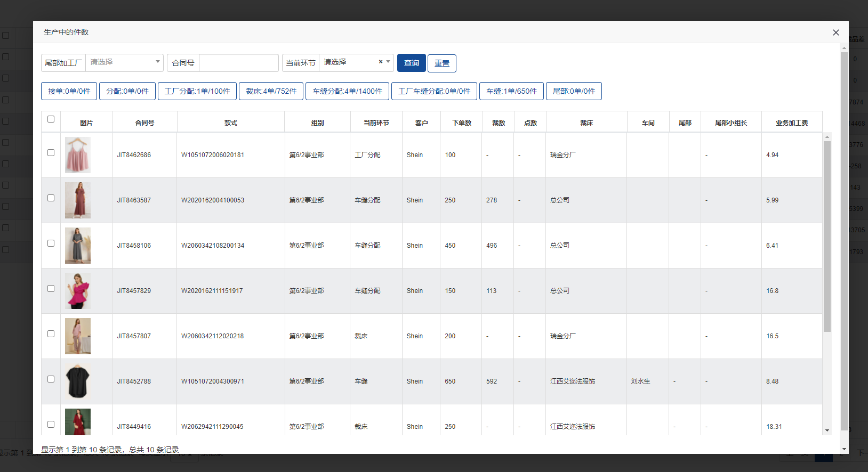Select the 车缝分配:4单/1400件 filter

347,91
